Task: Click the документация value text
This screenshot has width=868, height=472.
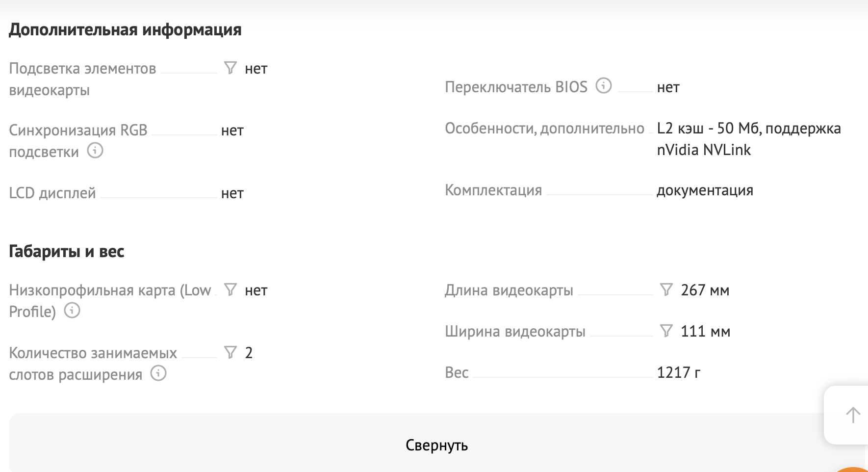Action: (x=705, y=190)
